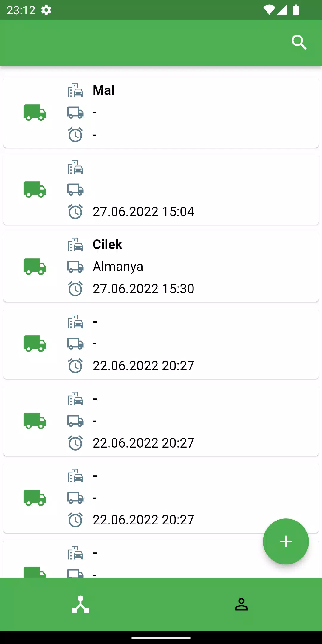
Task: Switch to the network hub tab
Action: pyautogui.click(x=80, y=604)
